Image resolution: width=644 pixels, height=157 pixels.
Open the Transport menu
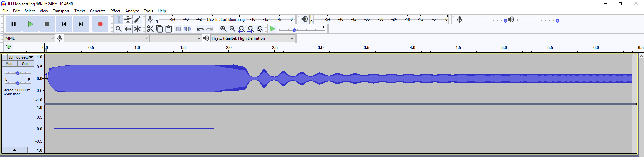pos(61,11)
